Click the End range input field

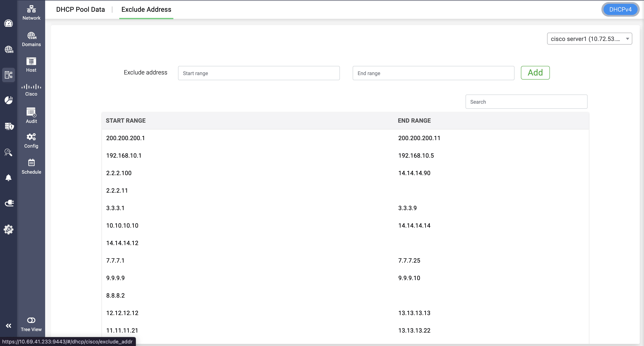point(433,73)
